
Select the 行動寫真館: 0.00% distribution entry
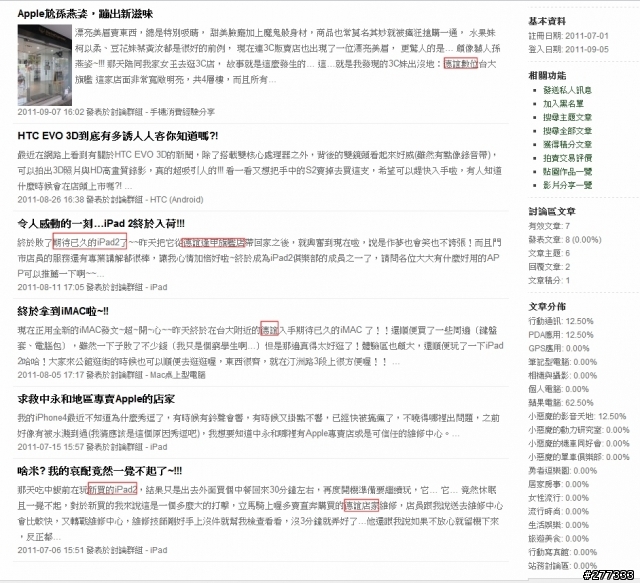click(x=562, y=552)
